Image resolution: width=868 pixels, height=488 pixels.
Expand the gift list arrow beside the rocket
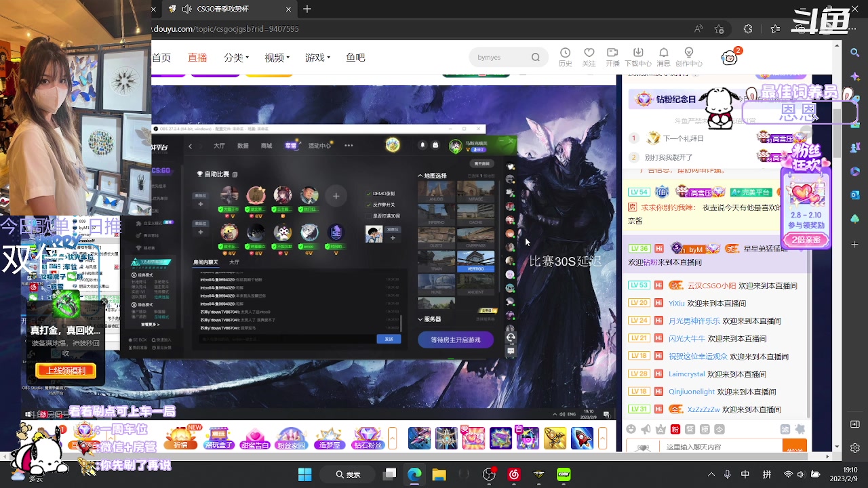(602, 438)
